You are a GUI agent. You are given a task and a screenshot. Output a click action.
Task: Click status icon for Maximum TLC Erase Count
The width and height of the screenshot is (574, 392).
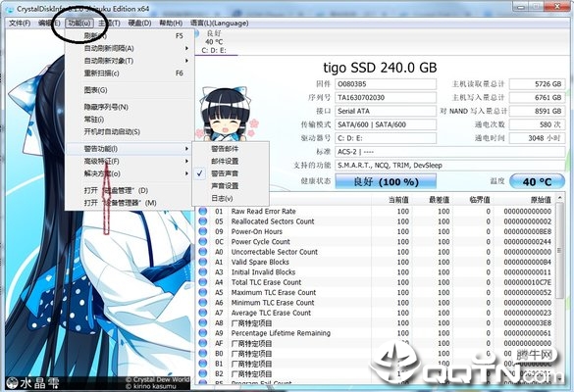coord(203,293)
